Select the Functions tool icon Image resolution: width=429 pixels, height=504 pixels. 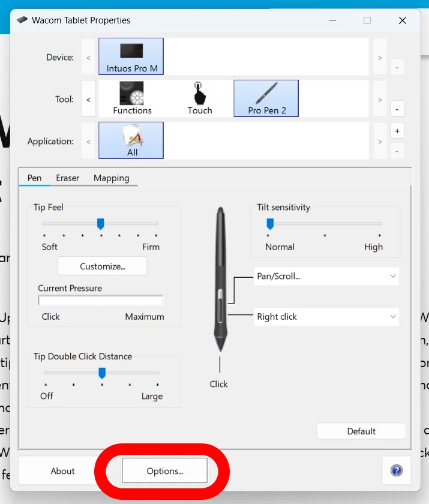(x=132, y=98)
